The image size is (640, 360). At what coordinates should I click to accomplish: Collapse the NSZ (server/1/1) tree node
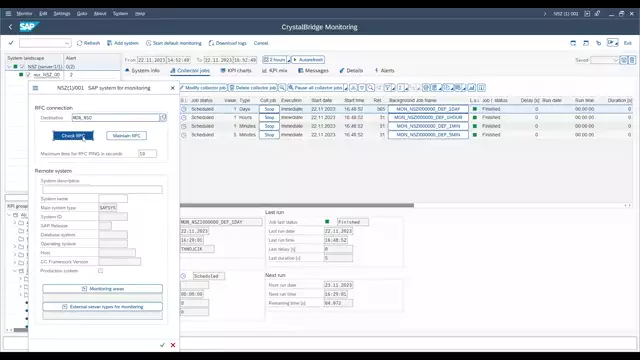point(9,67)
